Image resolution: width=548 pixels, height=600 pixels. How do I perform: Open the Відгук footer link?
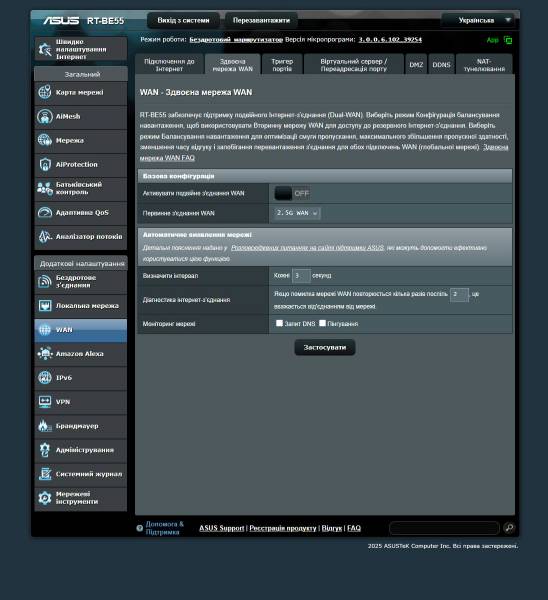(331, 528)
